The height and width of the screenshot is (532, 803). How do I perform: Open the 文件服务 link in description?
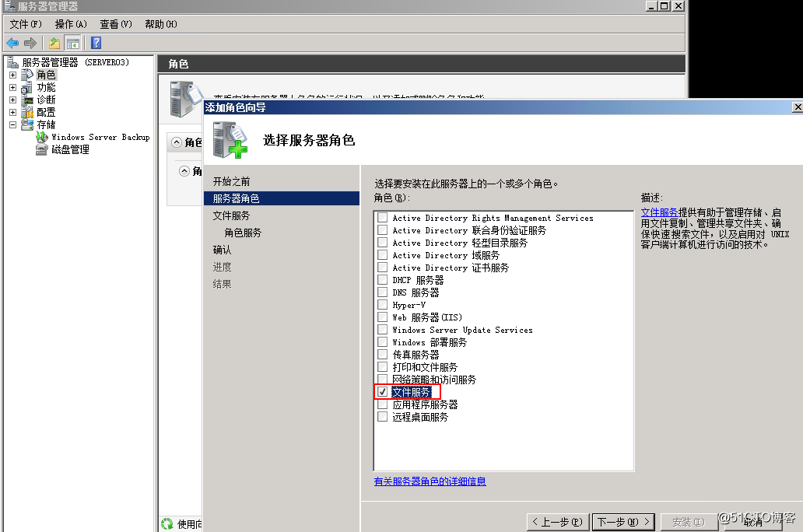click(659, 212)
